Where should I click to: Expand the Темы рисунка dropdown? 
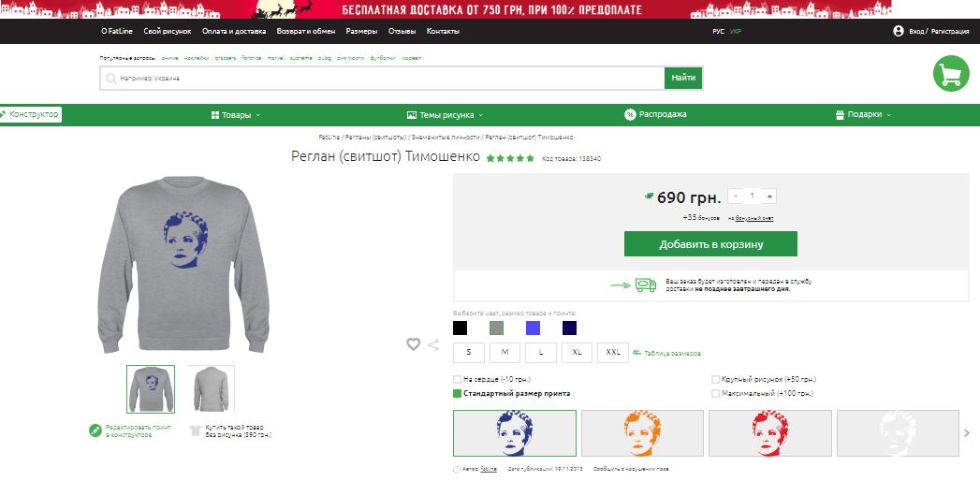(x=445, y=115)
